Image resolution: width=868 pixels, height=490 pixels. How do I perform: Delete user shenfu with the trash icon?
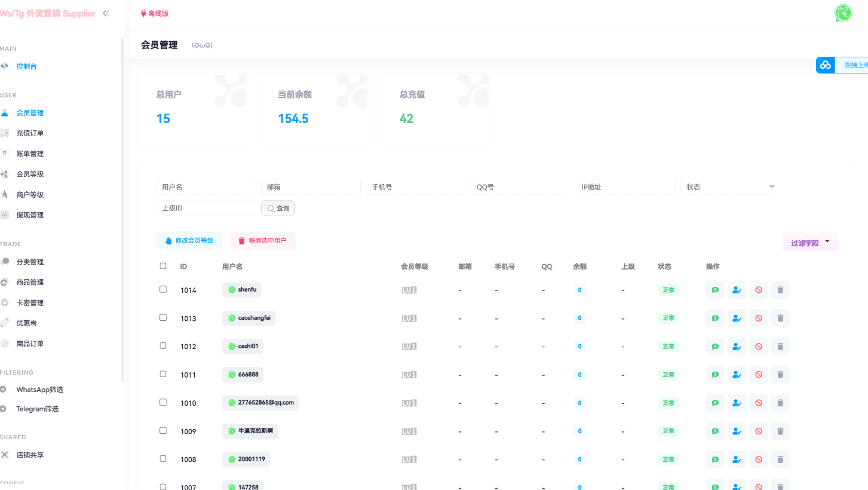pos(780,290)
